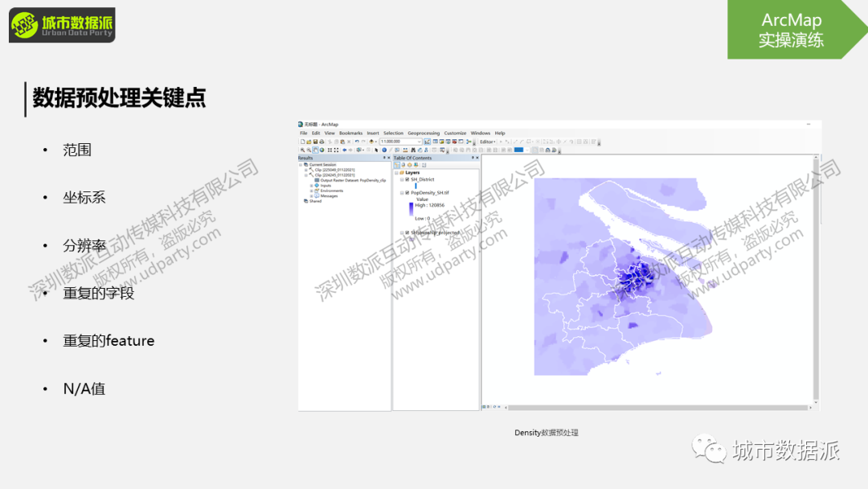
Task: Click the Save document icon
Action: tap(316, 142)
